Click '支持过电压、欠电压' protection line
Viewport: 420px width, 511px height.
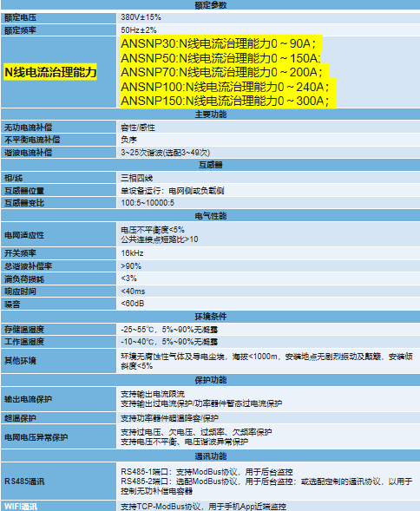pyautogui.click(x=196, y=432)
